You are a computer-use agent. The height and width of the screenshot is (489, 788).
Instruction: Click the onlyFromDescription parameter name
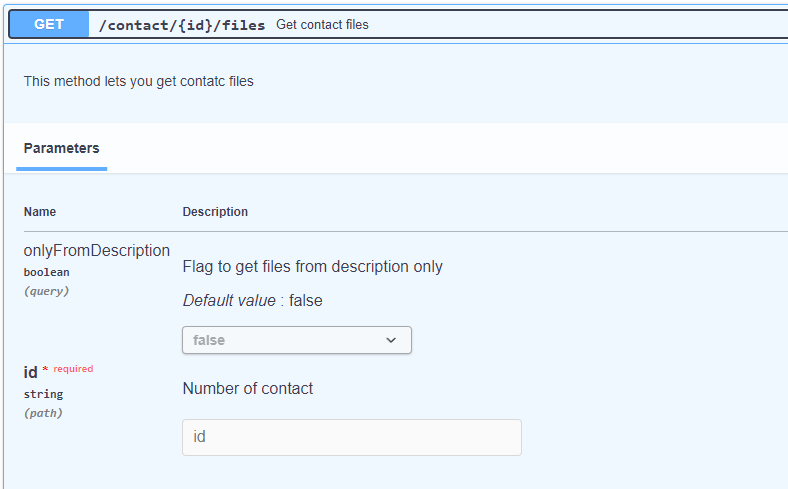click(96, 250)
